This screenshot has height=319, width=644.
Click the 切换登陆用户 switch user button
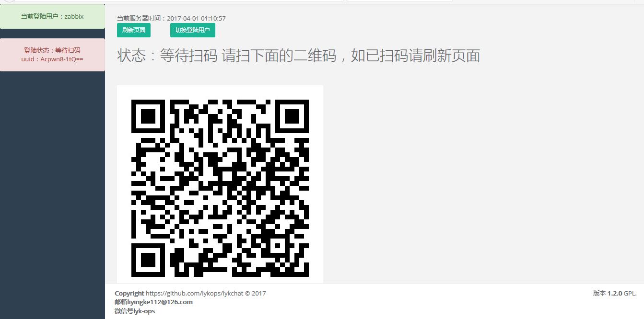tap(192, 30)
